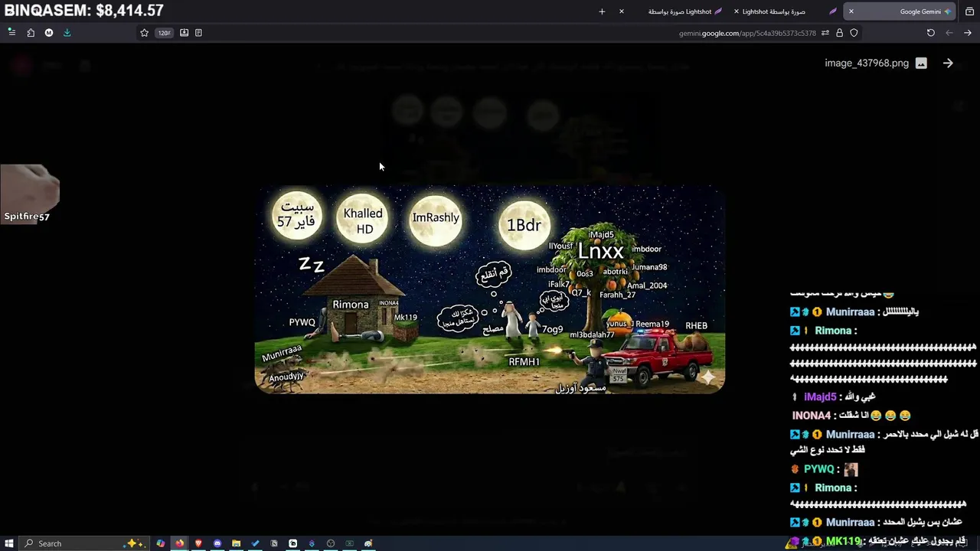The image size is (980, 551).
Task: Click the Munirraaa username in the top chat message
Action: [x=850, y=312]
